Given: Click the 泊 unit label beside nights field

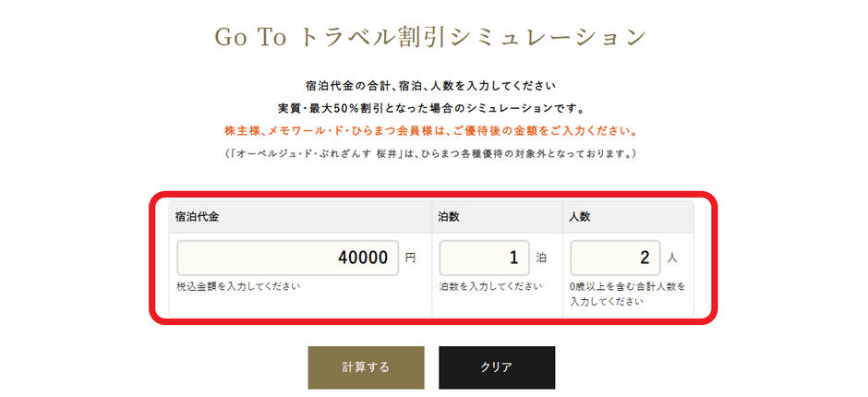Looking at the screenshot, I should (542, 259).
